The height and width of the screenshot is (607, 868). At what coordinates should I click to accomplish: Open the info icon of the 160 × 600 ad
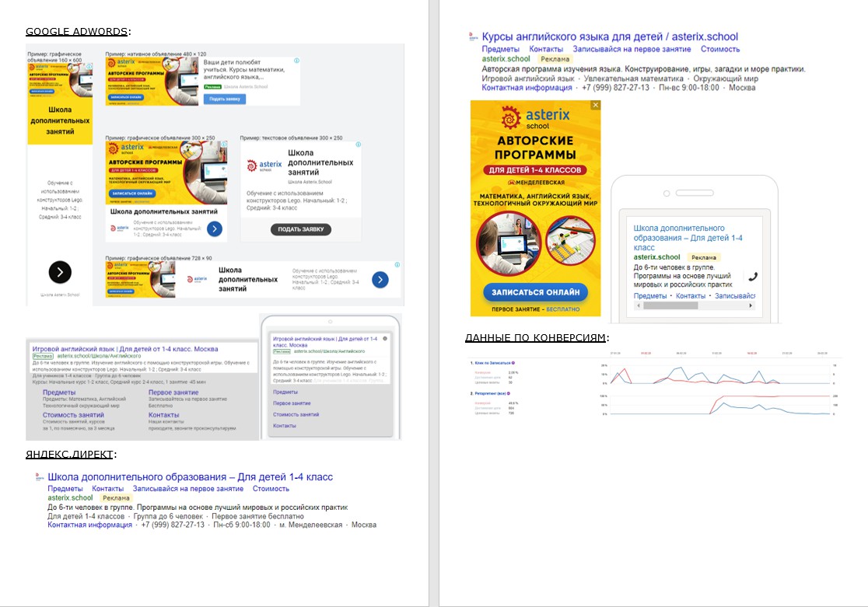click(89, 66)
